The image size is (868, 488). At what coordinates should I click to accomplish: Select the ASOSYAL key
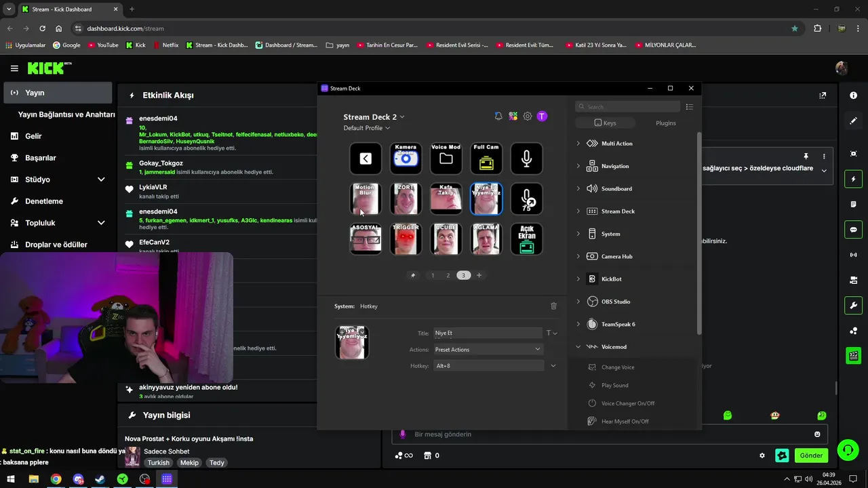366,239
